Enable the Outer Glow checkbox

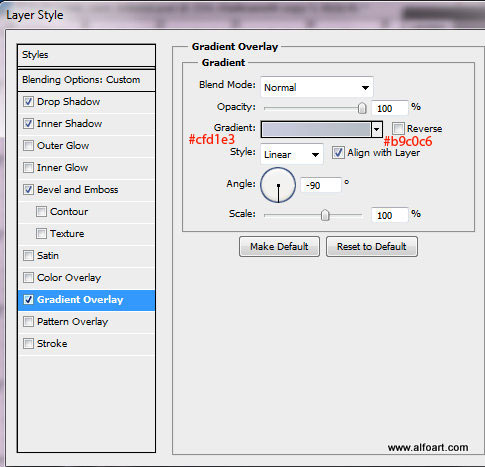tap(28, 145)
